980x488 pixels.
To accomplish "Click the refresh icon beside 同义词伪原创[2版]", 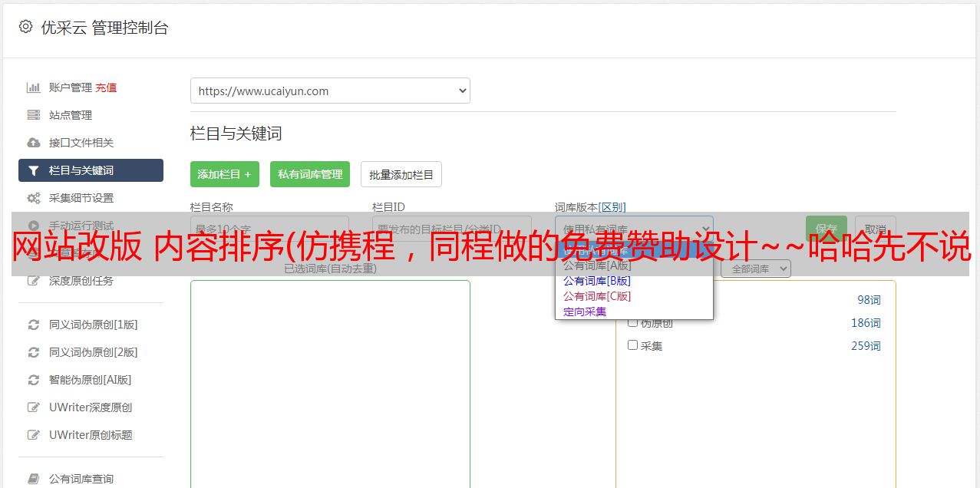I will pyautogui.click(x=33, y=352).
